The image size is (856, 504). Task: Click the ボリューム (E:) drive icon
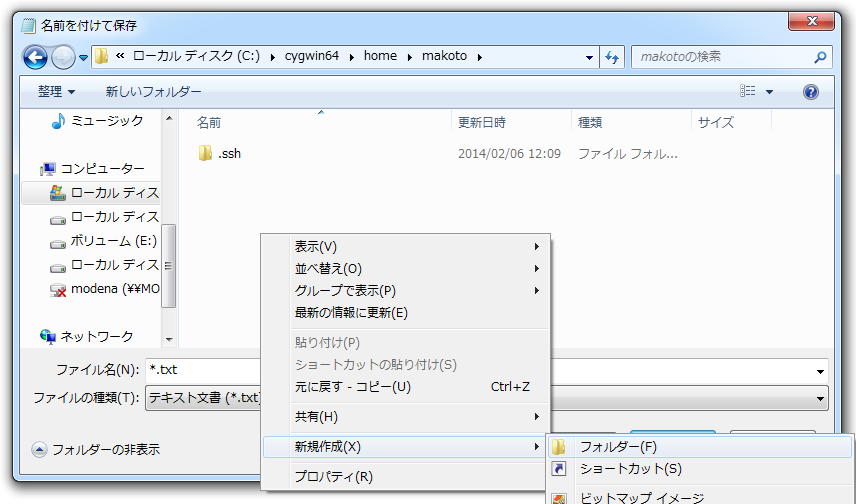click(58, 241)
